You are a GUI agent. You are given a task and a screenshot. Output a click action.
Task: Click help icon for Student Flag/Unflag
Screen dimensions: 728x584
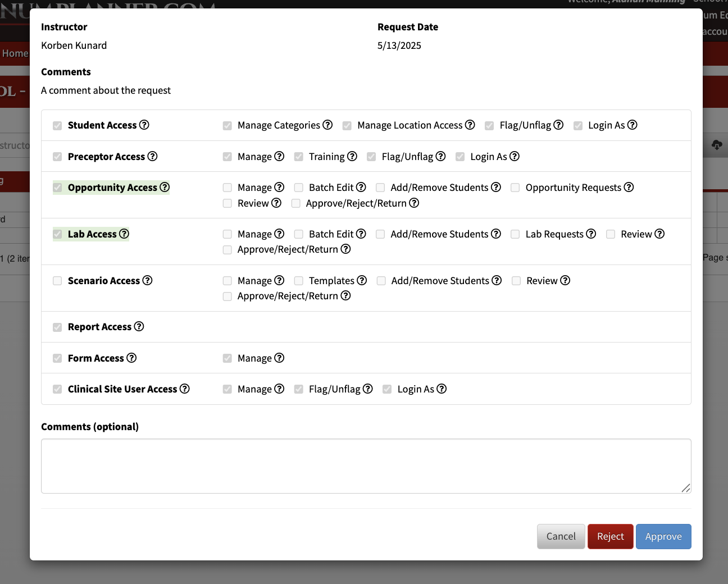point(558,125)
